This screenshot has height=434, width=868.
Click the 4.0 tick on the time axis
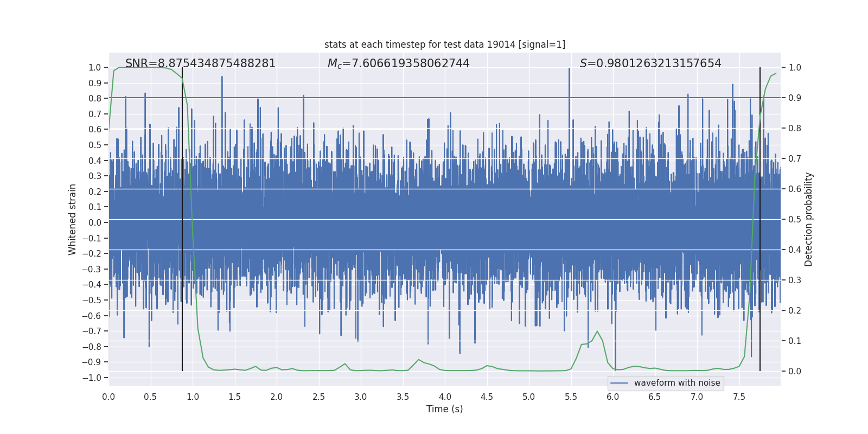(x=444, y=397)
